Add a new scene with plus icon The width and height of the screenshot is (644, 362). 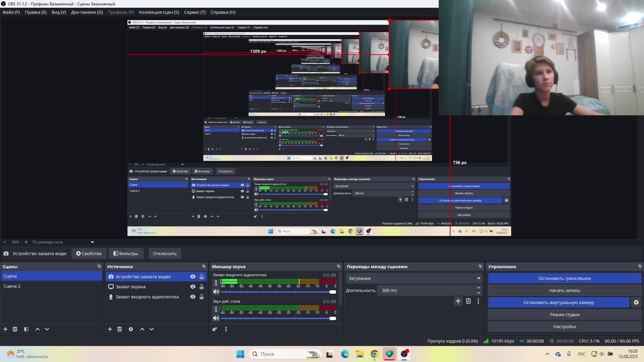coord(5,329)
